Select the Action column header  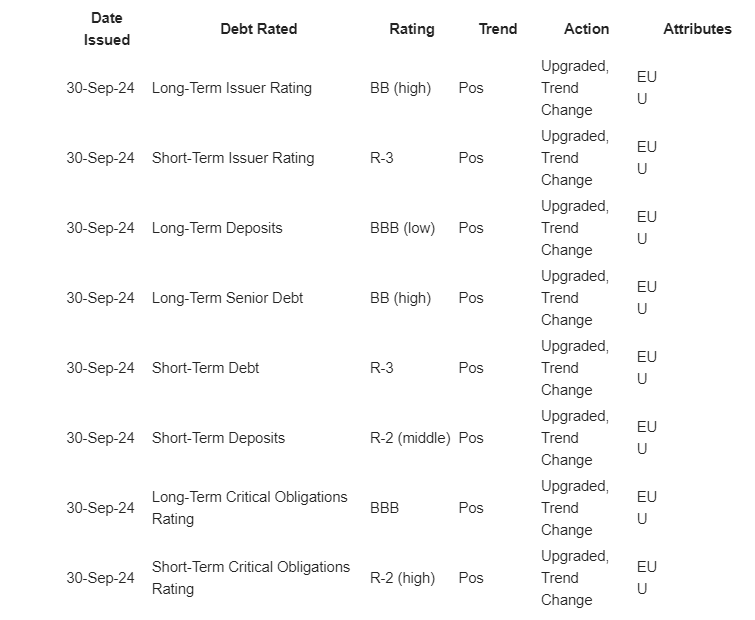click(x=586, y=29)
